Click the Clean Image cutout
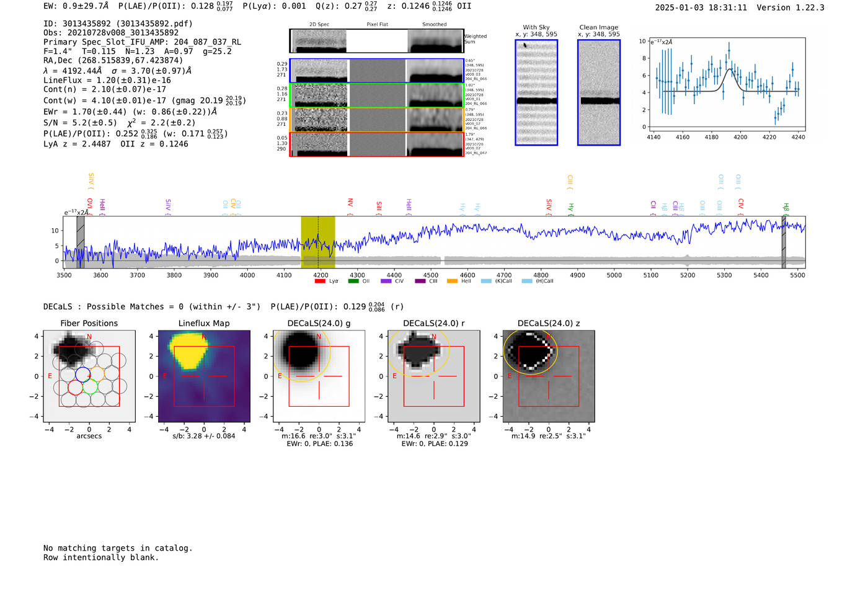The height and width of the screenshot is (591, 868). click(x=599, y=92)
